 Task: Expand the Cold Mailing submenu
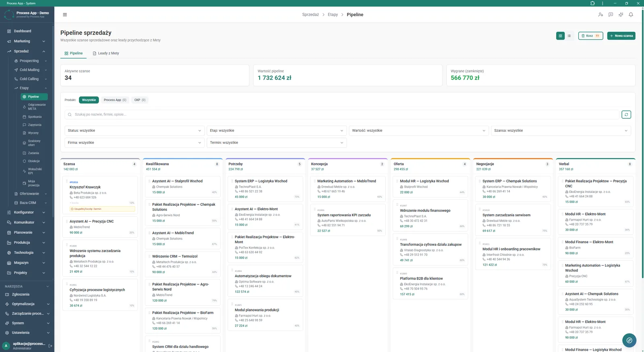[x=31, y=70]
